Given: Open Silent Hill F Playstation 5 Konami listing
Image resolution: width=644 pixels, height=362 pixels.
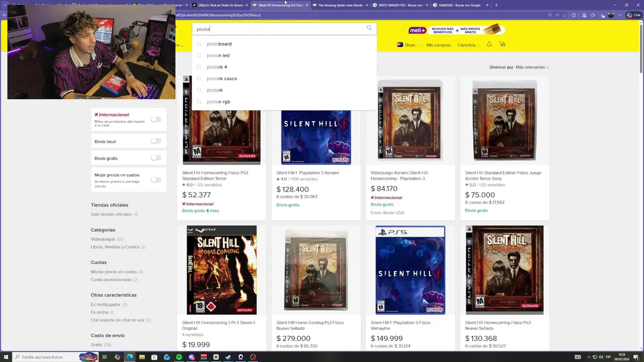Looking at the screenshot, I should [307, 172].
